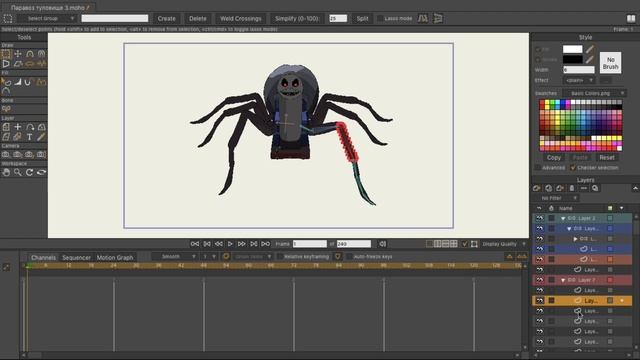The image size is (640, 360).
Task: Pick stroke color with eyedropper beside black swatch
Action: (590, 60)
